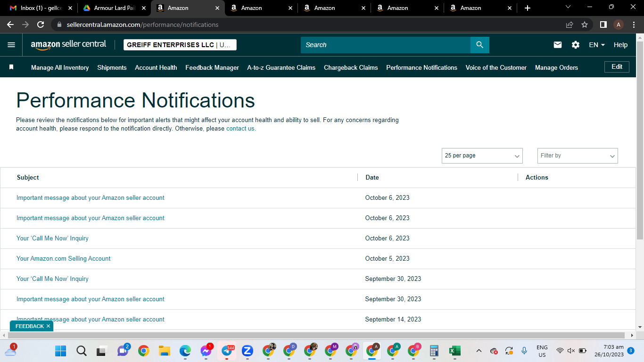Open the Windows Start menu
The image size is (644, 362).
tap(61, 351)
